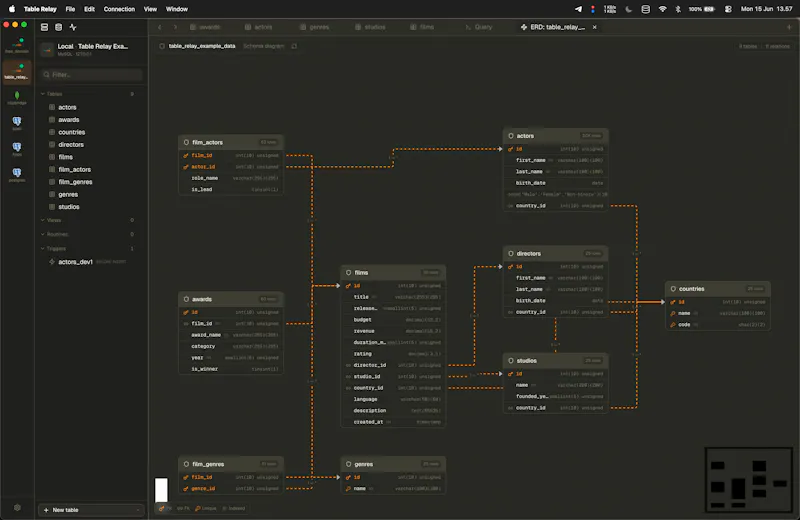Select the table_relay connection in left rail
800x520 pixels.
[17, 71]
